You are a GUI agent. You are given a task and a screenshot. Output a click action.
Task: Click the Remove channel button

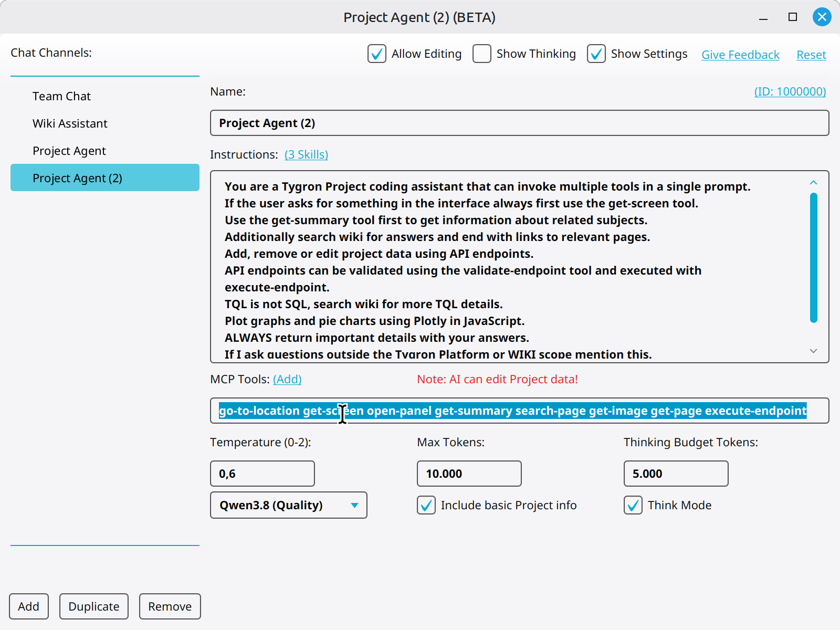(x=170, y=606)
